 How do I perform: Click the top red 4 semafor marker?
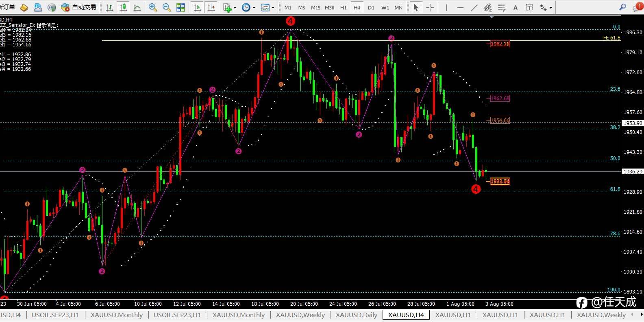(x=290, y=21)
